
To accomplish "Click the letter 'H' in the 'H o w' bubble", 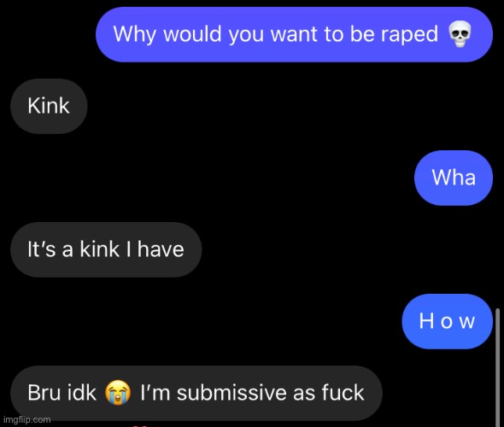I will [426, 321].
